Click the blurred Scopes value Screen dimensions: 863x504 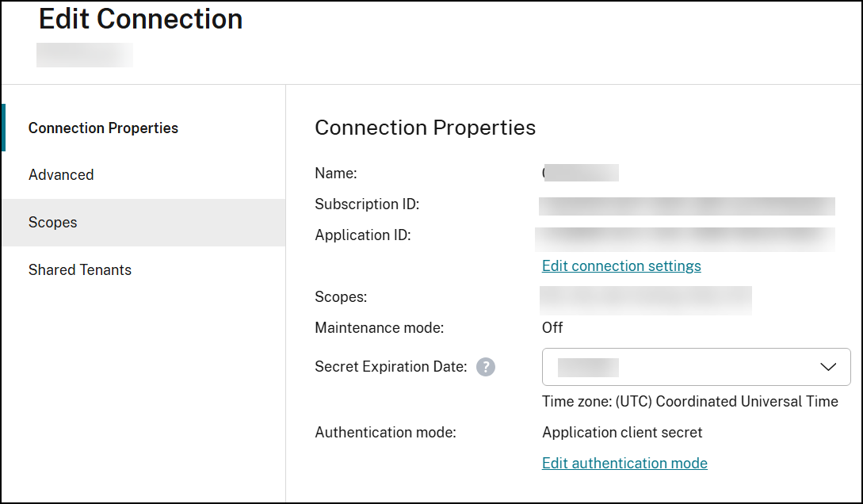645,300
